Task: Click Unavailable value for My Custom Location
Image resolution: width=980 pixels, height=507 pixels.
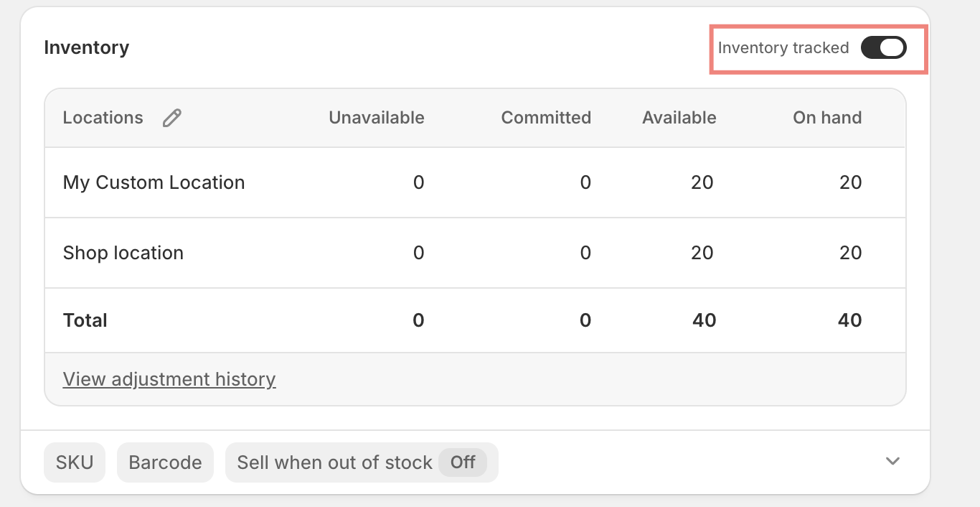Action: pyautogui.click(x=419, y=182)
